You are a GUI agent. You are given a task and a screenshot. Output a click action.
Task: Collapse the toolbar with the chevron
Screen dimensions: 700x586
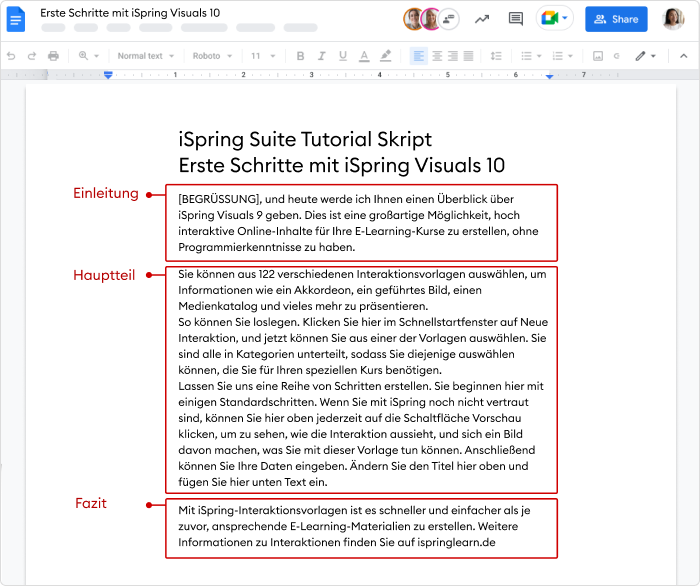coord(683,56)
